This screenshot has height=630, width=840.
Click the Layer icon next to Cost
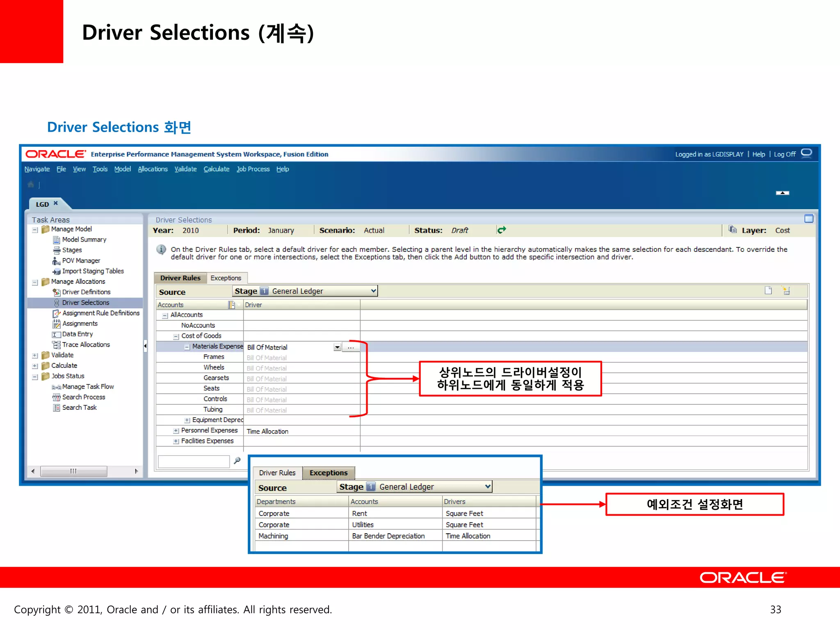732,230
